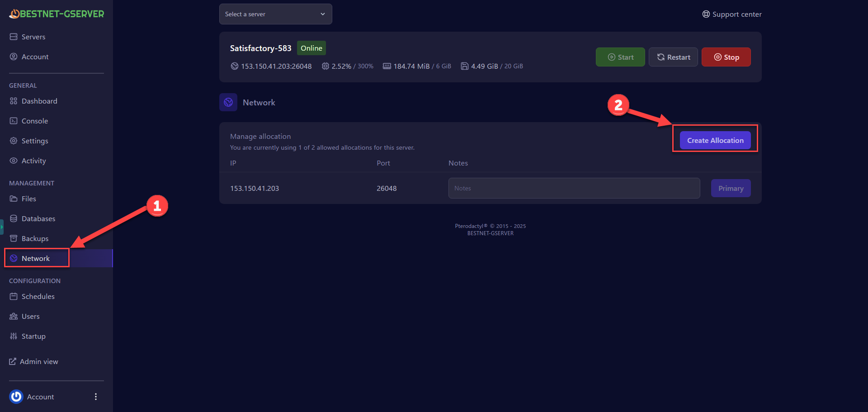Viewport: 868px width, 412px height.
Task: Click the Dashboard grid icon
Action: click(14, 101)
